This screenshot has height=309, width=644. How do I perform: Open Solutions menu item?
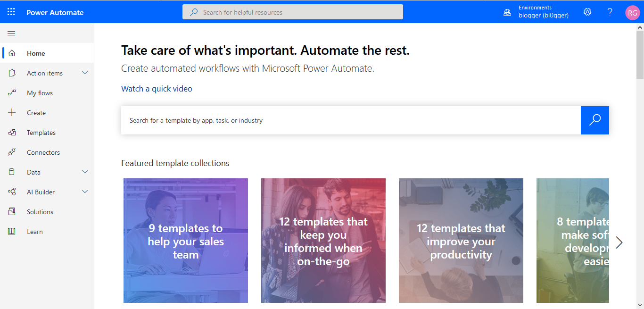point(40,212)
